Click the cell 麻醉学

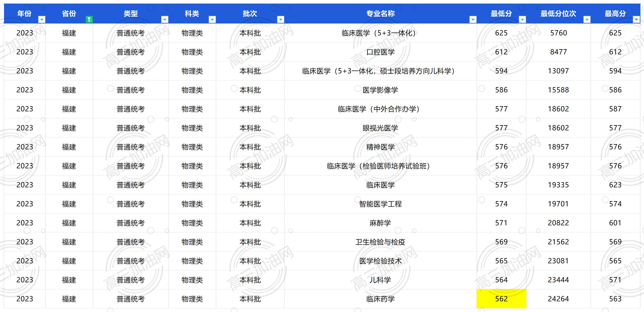click(x=380, y=223)
